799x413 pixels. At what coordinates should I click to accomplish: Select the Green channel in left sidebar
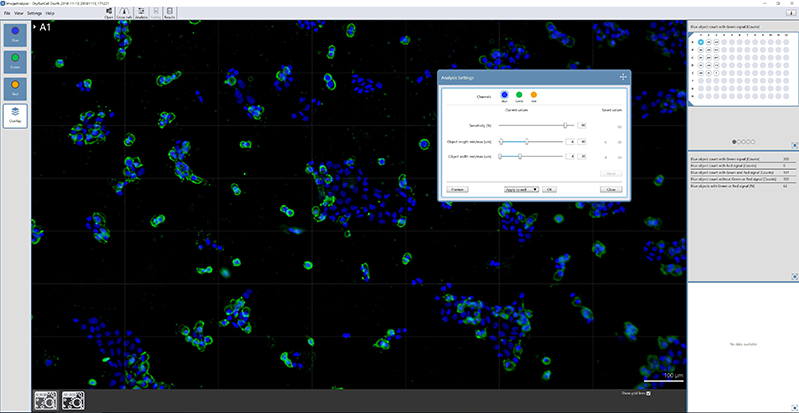(x=15, y=62)
